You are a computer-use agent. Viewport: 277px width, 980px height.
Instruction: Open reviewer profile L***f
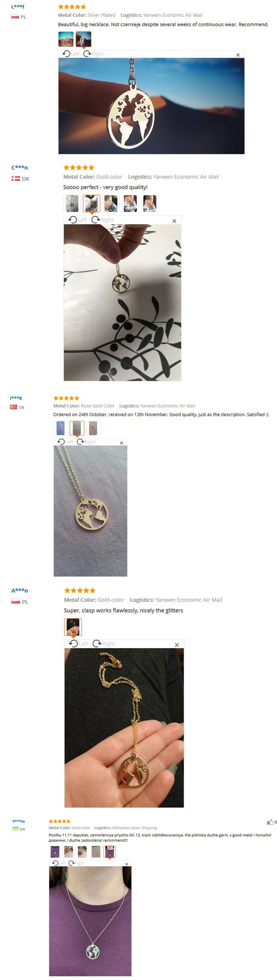click(18, 7)
